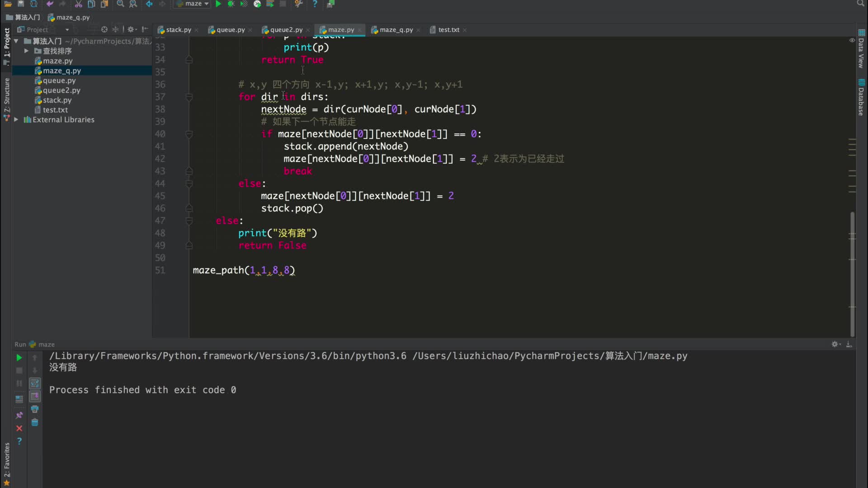868x488 pixels.
Task: Hide the Run panel with download-arrow icon
Action: 849,344
